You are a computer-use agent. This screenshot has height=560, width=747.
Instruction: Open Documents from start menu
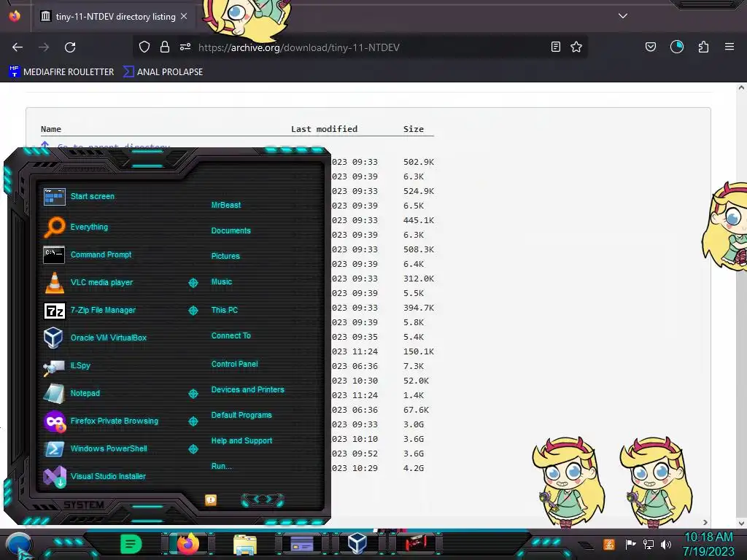coord(231,230)
